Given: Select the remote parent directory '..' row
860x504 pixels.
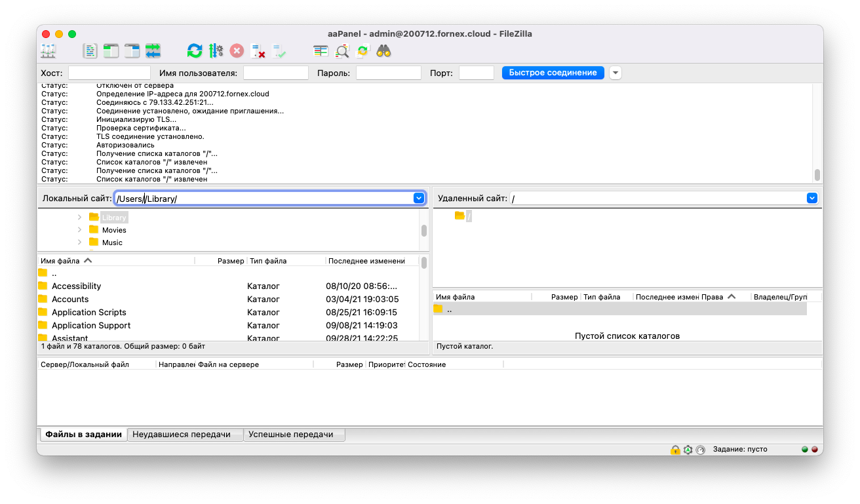Looking at the screenshot, I should coord(620,309).
